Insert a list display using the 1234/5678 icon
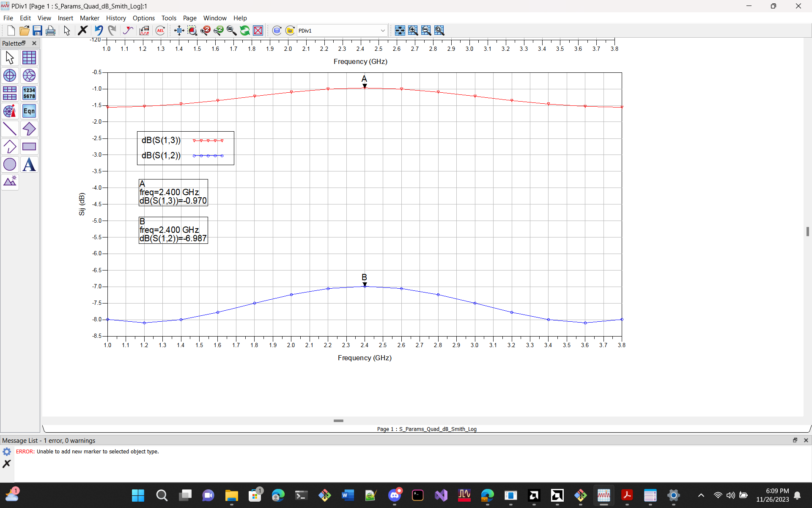 29,93
